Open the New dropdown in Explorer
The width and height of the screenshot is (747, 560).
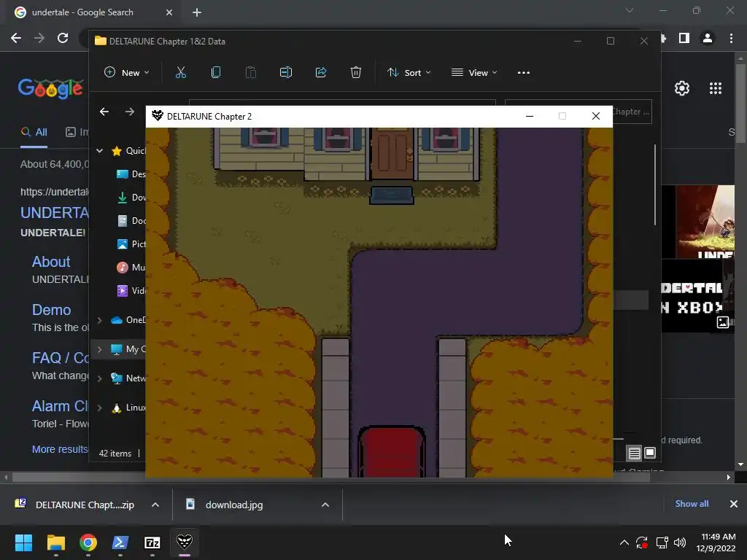pyautogui.click(x=127, y=72)
